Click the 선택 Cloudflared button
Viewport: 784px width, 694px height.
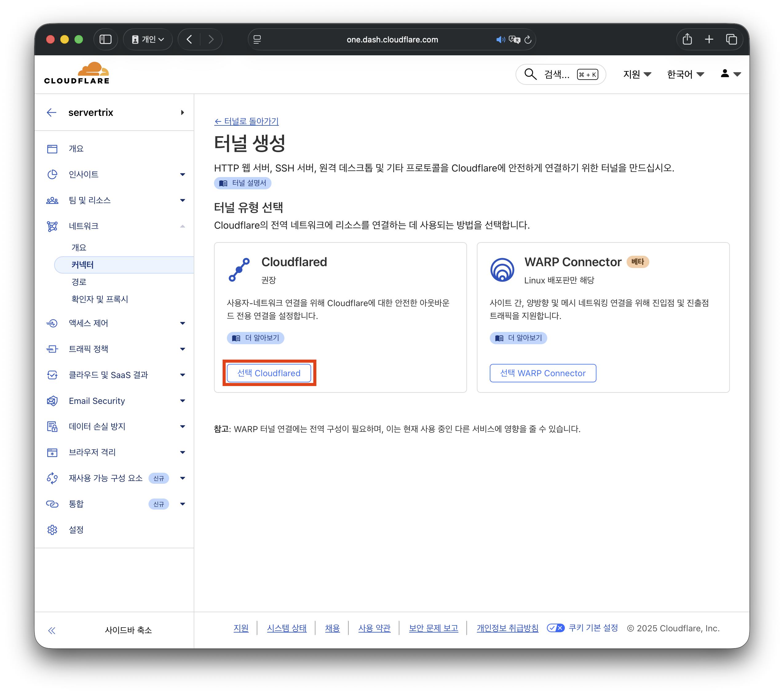click(269, 373)
